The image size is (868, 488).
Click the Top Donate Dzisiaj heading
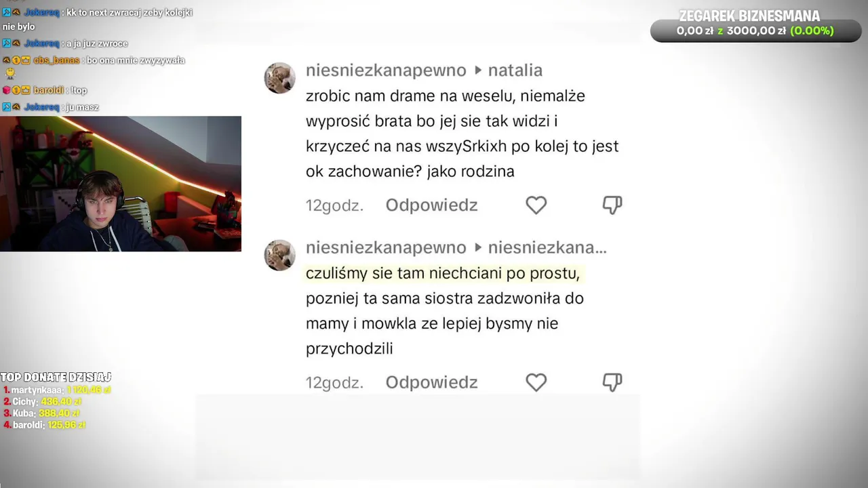[56, 377]
